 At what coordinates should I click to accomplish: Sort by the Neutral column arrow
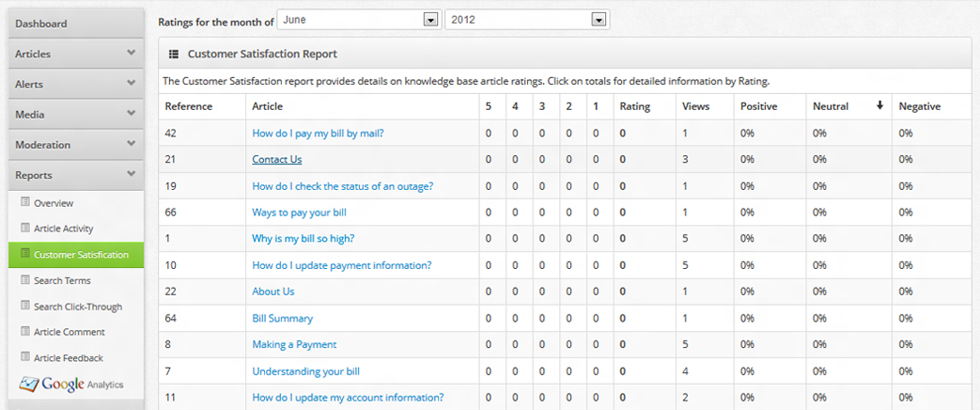click(x=879, y=106)
